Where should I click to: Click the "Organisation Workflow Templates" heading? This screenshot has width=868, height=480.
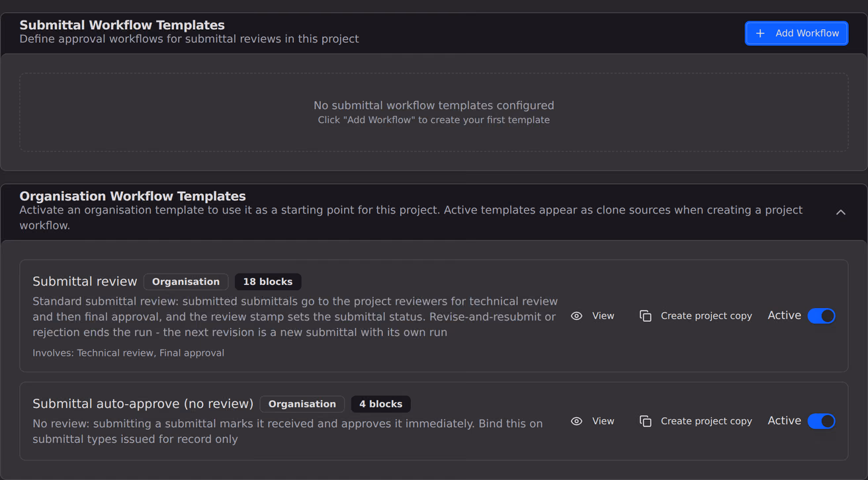[133, 196]
